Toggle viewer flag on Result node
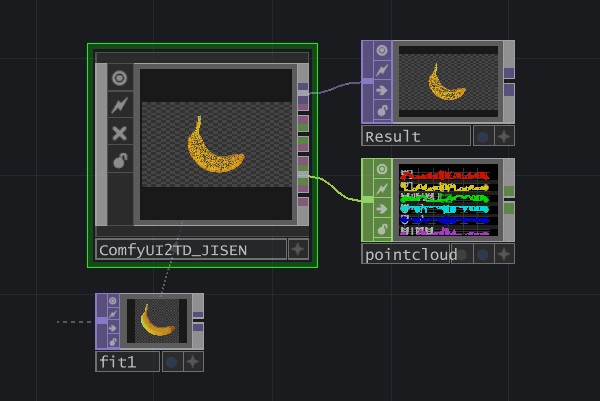The image size is (600, 401). (382, 51)
